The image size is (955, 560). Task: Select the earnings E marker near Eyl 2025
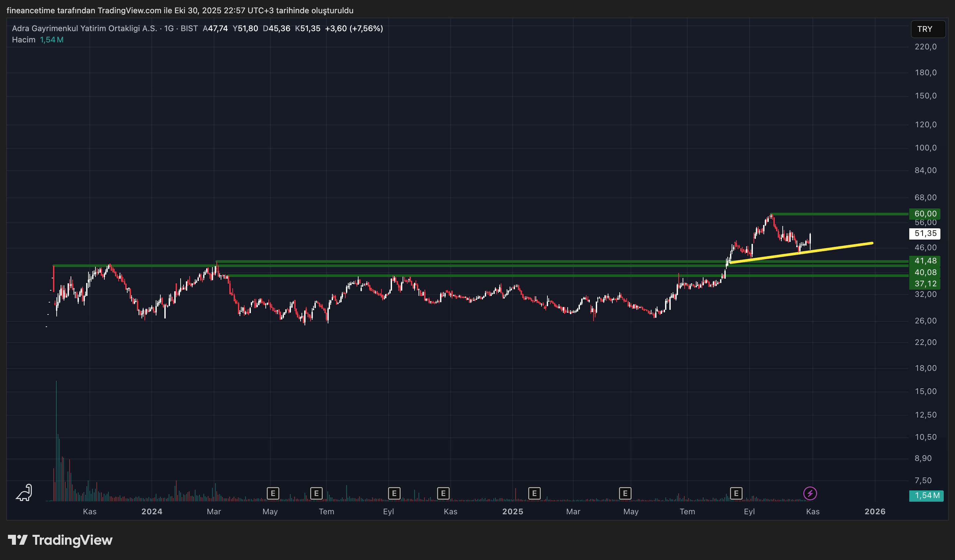pos(736,493)
